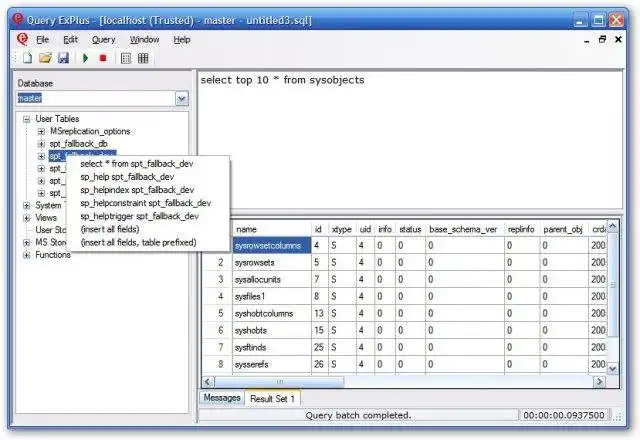Click the 'parent_obj' column header

pyautogui.click(x=564, y=229)
